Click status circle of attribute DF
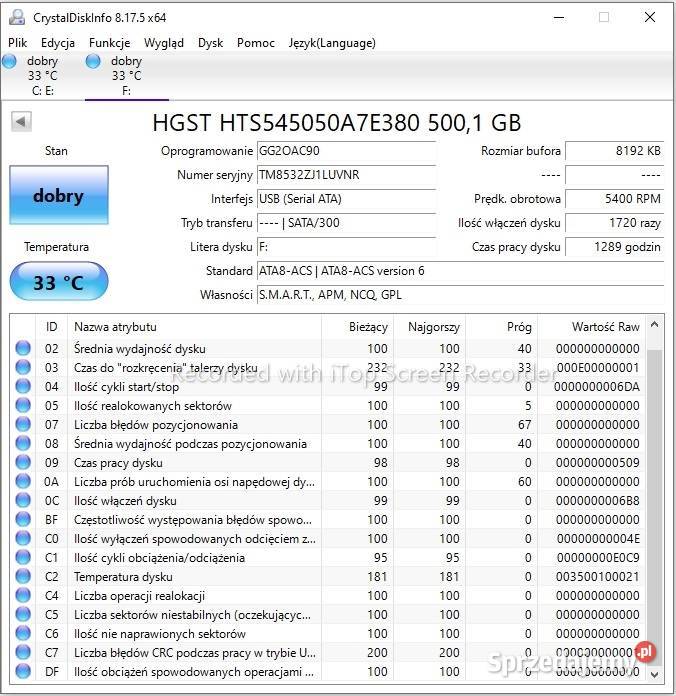Image resolution: width=676 pixels, height=696 pixels. click(x=23, y=671)
